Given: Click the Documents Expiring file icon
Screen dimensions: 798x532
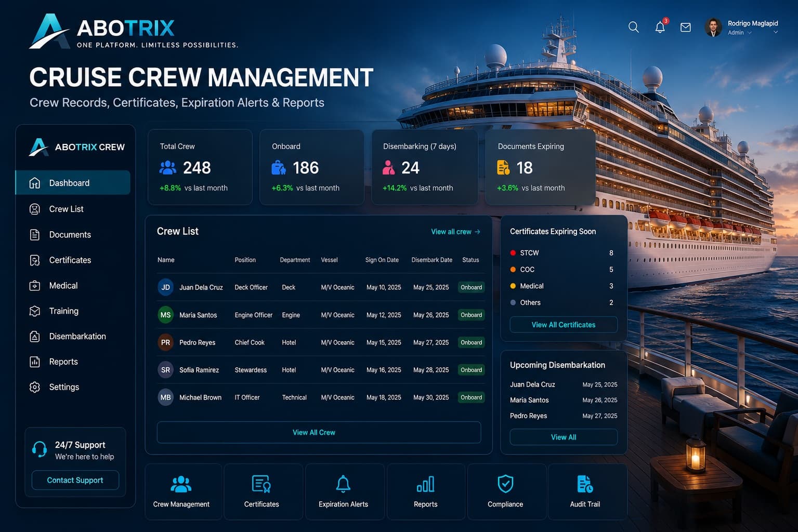Looking at the screenshot, I should [503, 167].
